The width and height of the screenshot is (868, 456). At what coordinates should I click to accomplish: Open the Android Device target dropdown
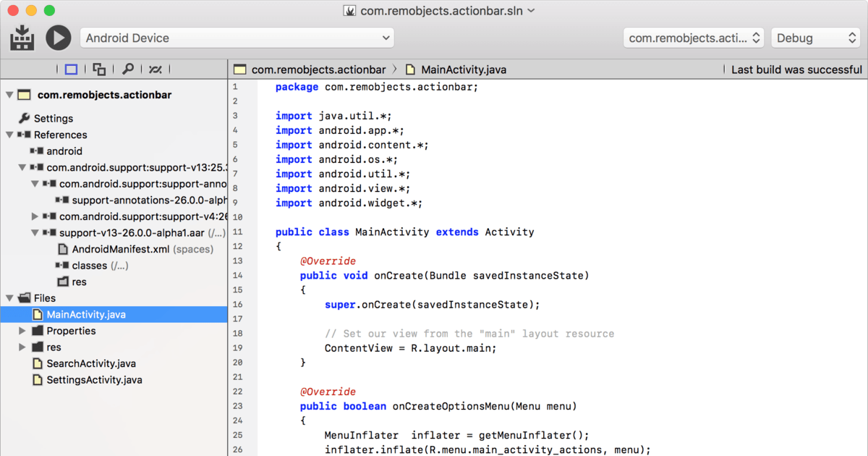pos(239,38)
